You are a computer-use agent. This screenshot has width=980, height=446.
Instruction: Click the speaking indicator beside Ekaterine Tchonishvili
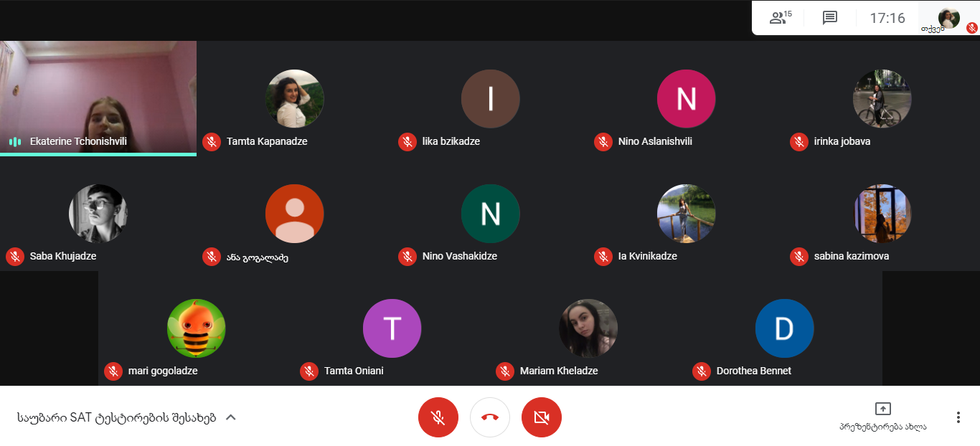pos(15,142)
